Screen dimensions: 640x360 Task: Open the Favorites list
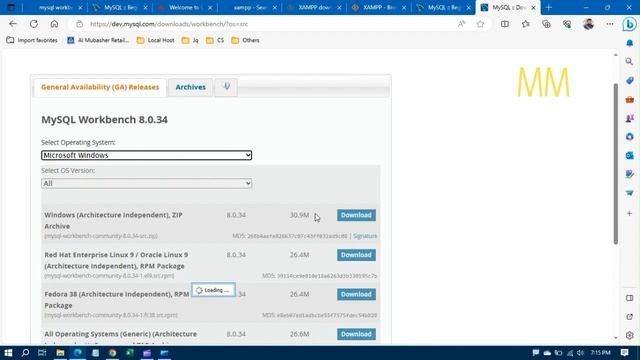pyautogui.click(x=526, y=24)
